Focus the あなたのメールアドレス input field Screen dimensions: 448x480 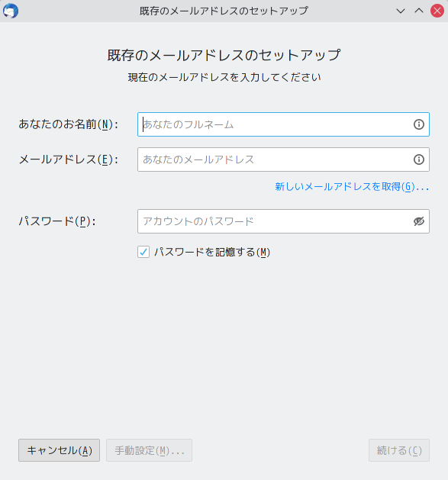pyautogui.click(x=283, y=159)
